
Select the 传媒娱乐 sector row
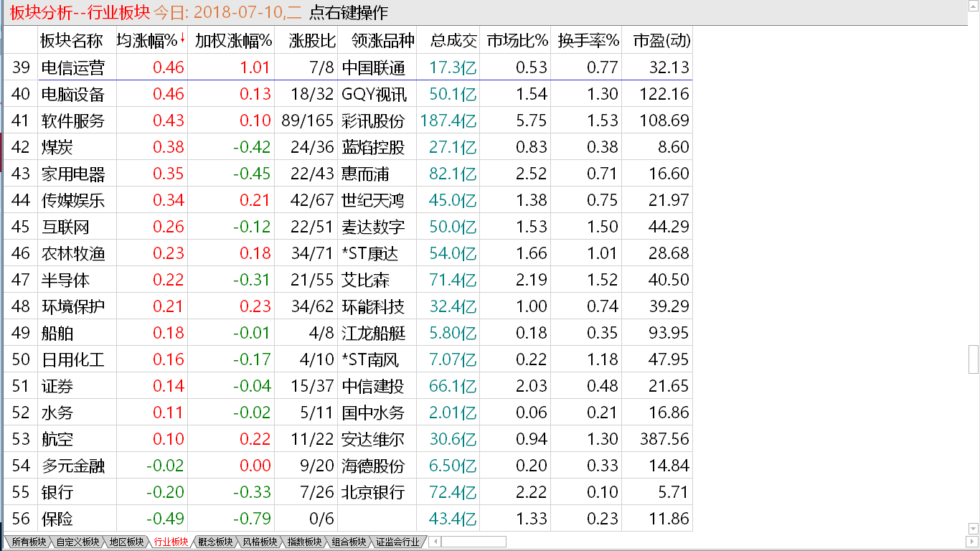click(348, 200)
